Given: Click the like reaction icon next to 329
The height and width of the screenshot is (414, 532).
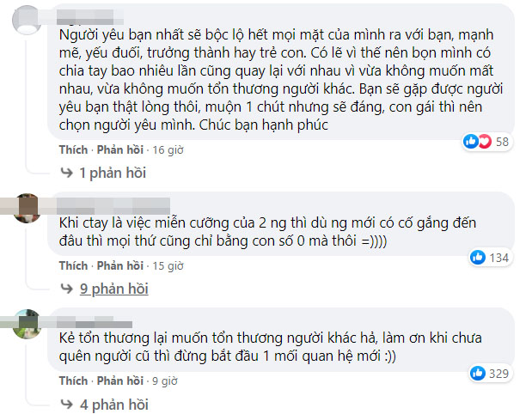Looking at the screenshot, I should [x=479, y=373].
